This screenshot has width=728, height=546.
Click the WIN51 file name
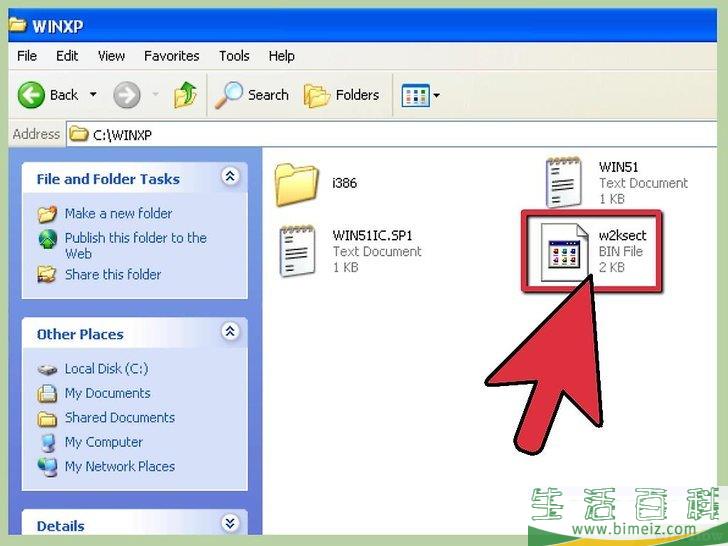tap(618, 167)
